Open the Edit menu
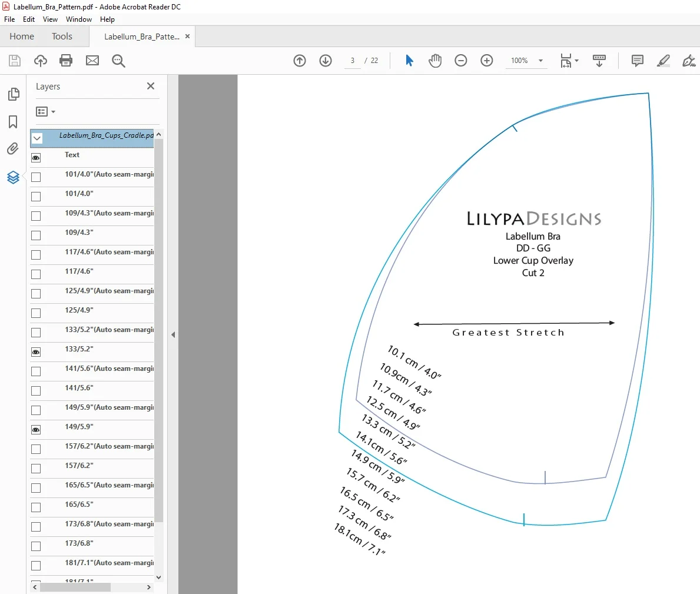Image resolution: width=700 pixels, height=594 pixels. [29, 19]
